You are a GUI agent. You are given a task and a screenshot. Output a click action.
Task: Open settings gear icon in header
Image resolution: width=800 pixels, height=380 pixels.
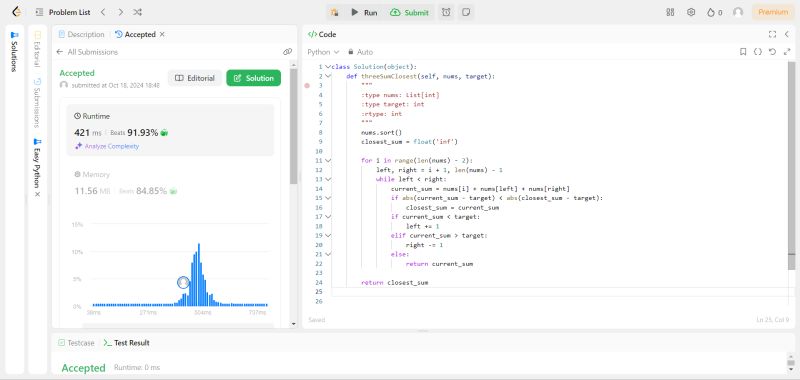(x=691, y=12)
